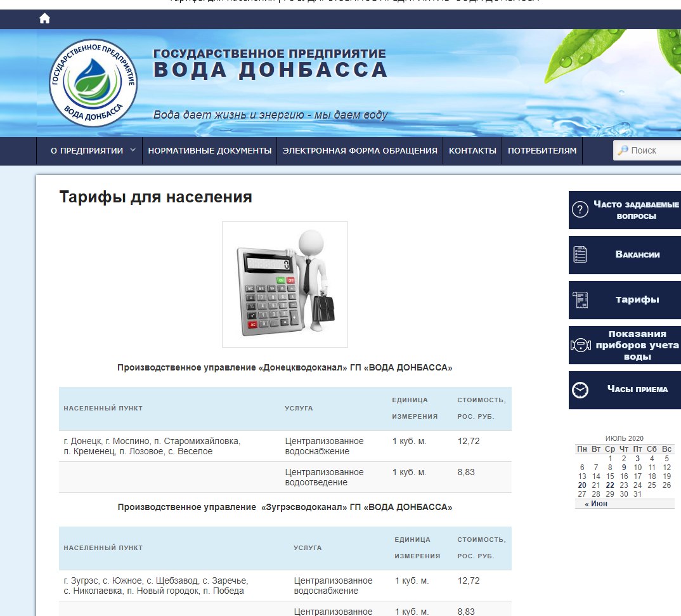Open Показания приборов учета воды
The width and height of the screenshot is (681, 616).
(x=625, y=345)
